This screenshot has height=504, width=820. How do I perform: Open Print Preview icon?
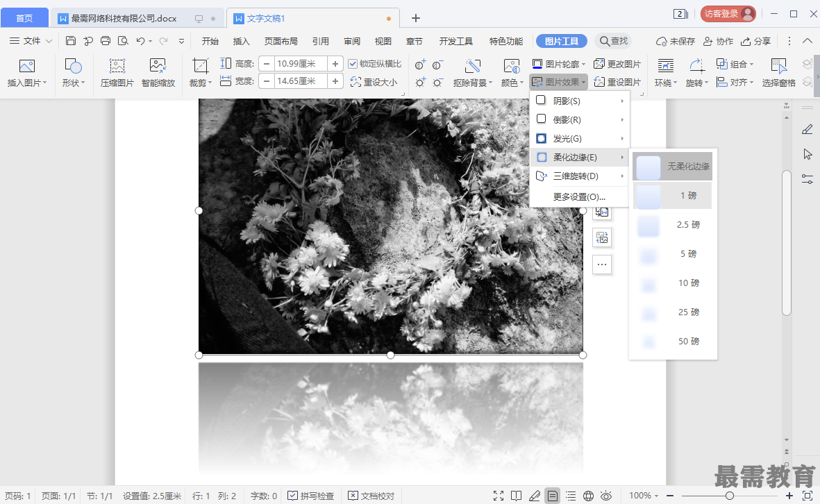[x=123, y=41]
